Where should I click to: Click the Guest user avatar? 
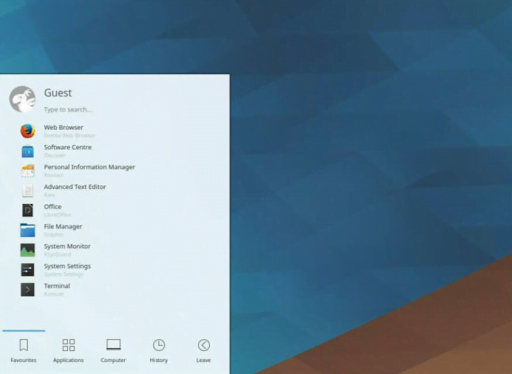pos(22,99)
